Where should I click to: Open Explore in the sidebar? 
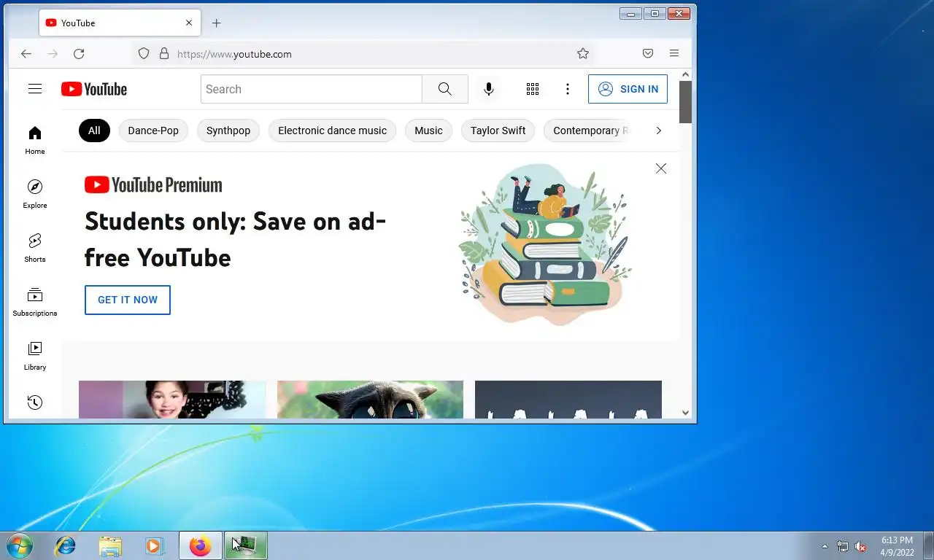coord(35,194)
